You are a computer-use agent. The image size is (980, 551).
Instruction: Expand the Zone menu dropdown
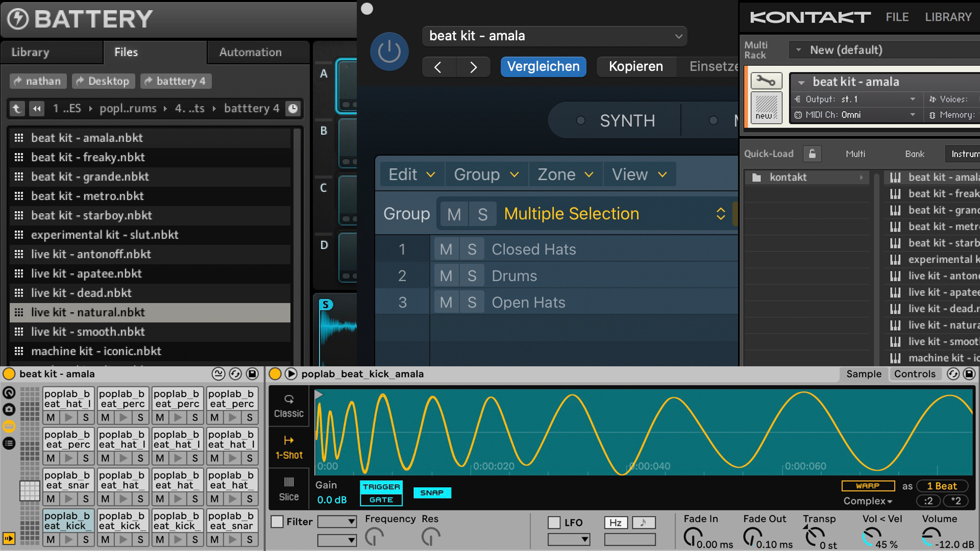point(565,174)
